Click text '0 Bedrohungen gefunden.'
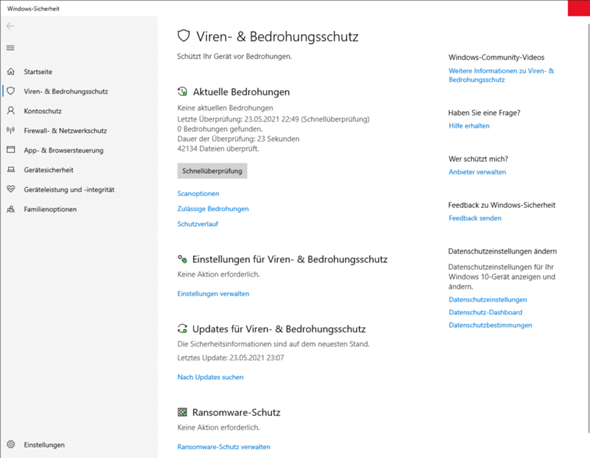The height and width of the screenshot is (458, 590). tap(220, 129)
